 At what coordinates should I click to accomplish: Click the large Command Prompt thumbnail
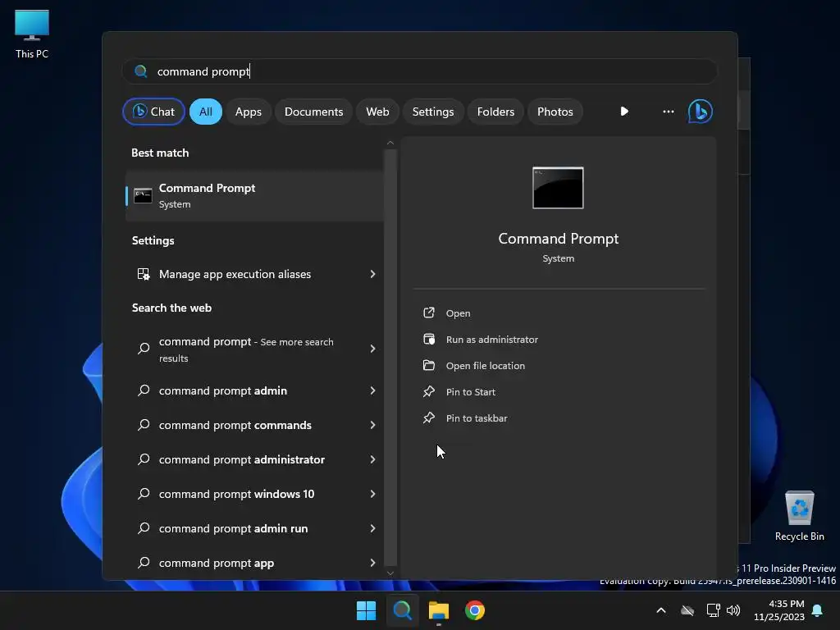(x=558, y=188)
